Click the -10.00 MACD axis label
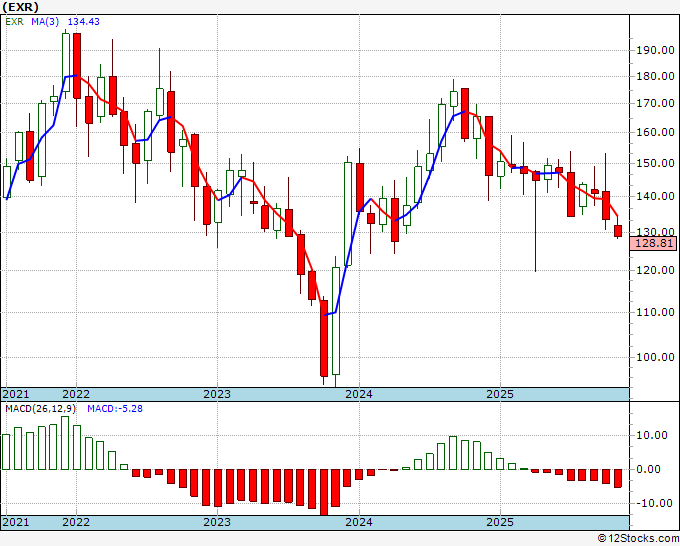Viewport: 680px width, 546px height. tap(655, 503)
